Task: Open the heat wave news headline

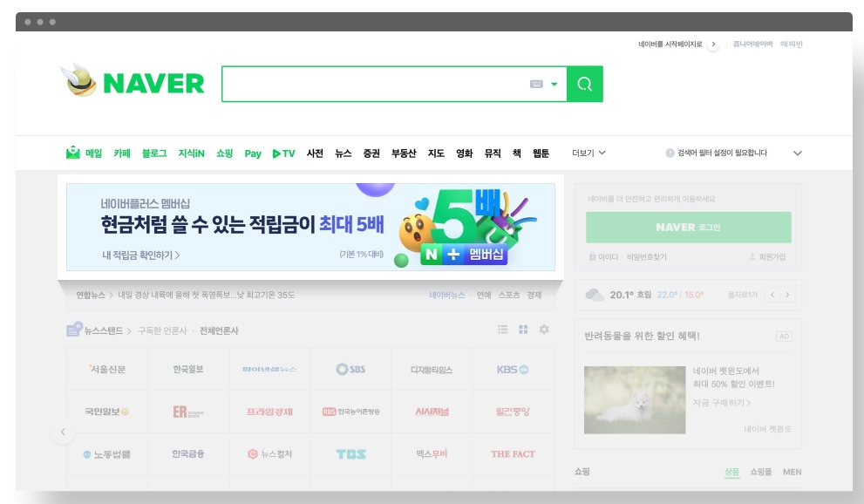Action: pos(206,296)
